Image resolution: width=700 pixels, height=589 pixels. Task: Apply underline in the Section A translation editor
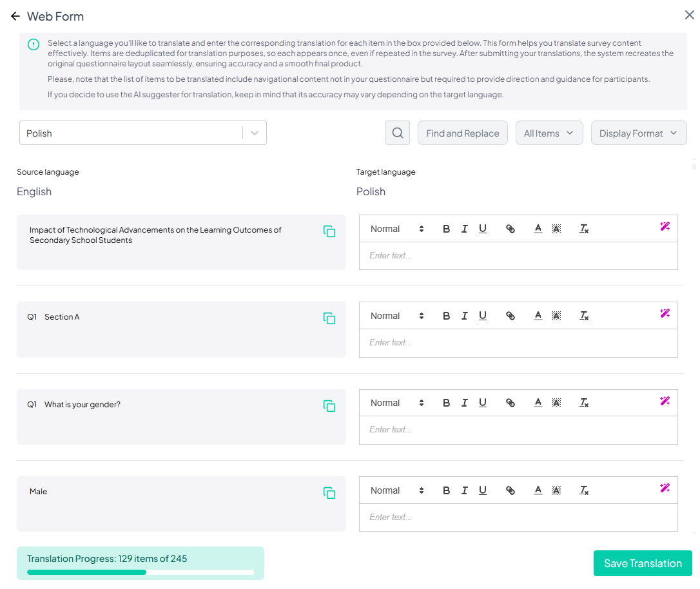click(x=483, y=316)
